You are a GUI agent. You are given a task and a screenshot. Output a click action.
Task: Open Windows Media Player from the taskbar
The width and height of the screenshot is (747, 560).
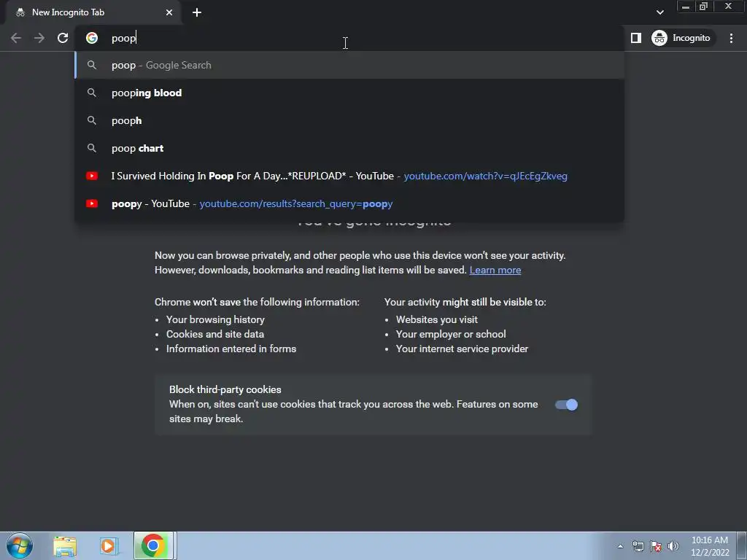pyautogui.click(x=109, y=546)
